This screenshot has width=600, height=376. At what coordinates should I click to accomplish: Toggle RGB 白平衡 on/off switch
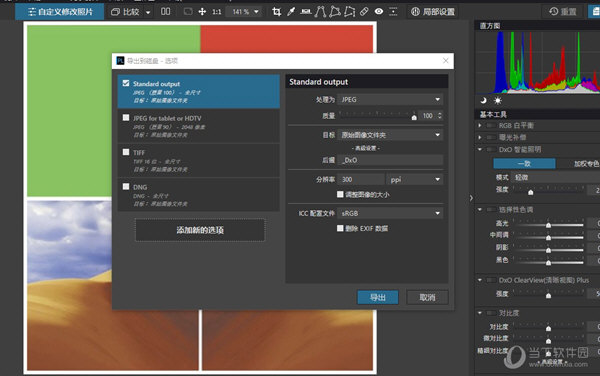491,125
